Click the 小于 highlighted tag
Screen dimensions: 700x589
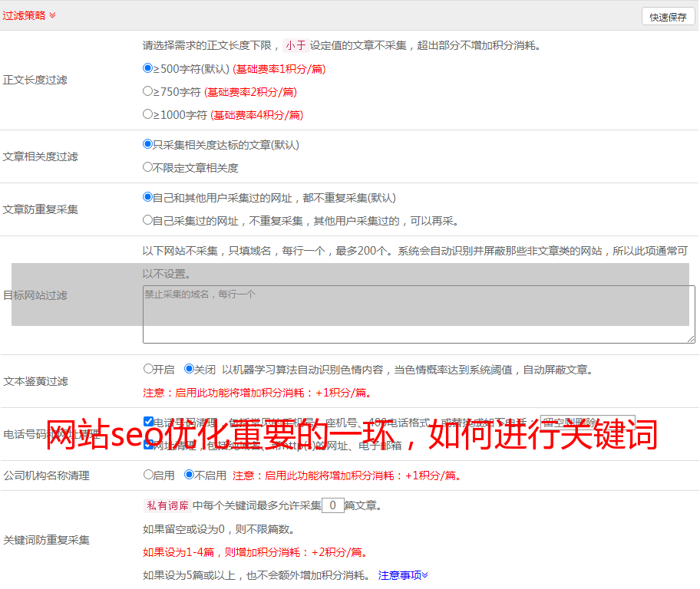[296, 45]
